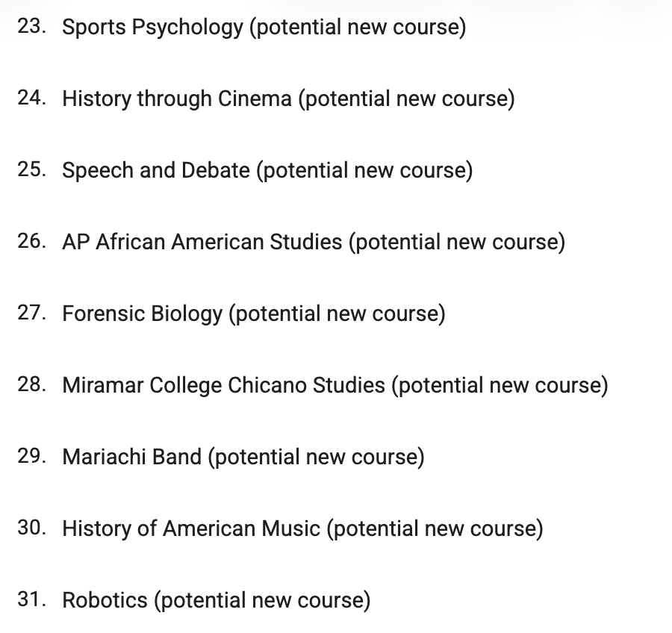Click list number 24
672x633 pixels.
[x=32, y=99]
